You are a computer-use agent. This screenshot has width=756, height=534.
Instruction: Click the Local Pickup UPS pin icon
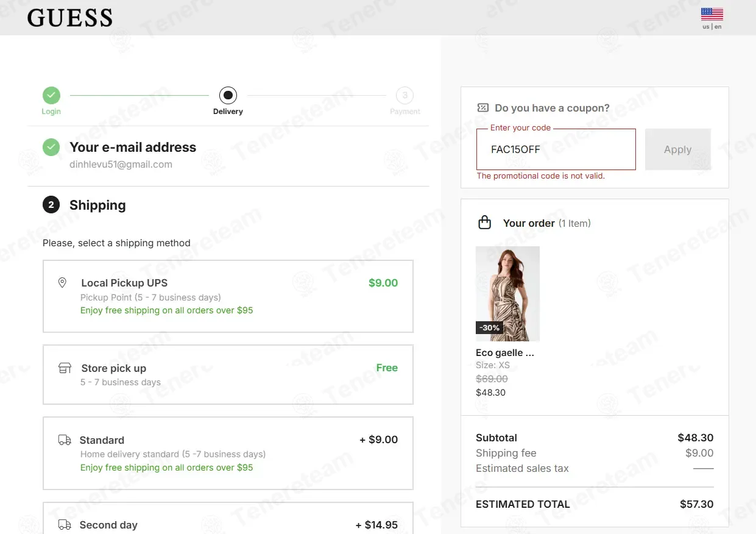62,283
